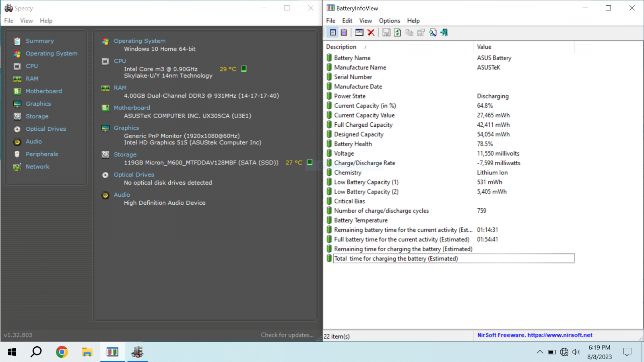Click the green CPU temperature indicator square
The height and width of the screenshot is (362, 644).
tap(244, 69)
